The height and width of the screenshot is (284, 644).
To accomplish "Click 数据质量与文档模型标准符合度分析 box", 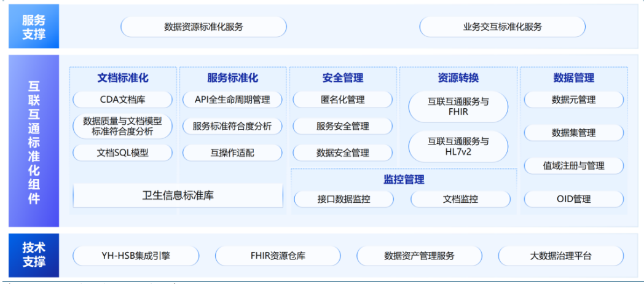I will (123, 126).
